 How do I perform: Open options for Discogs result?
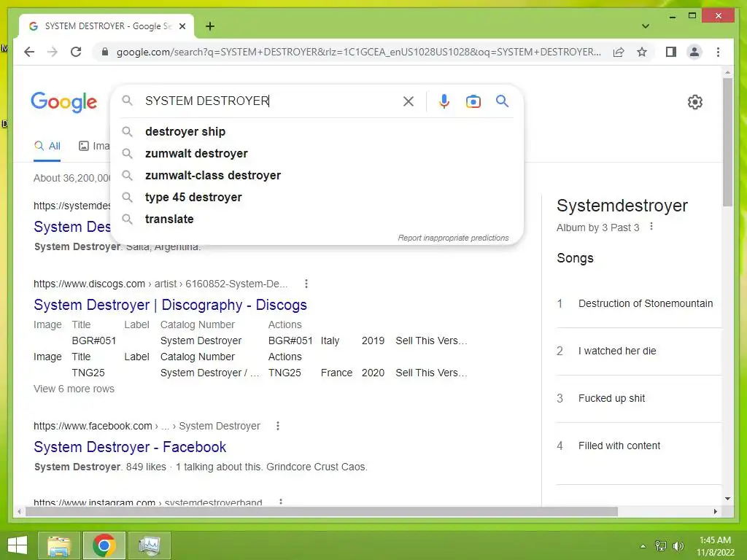click(x=306, y=284)
